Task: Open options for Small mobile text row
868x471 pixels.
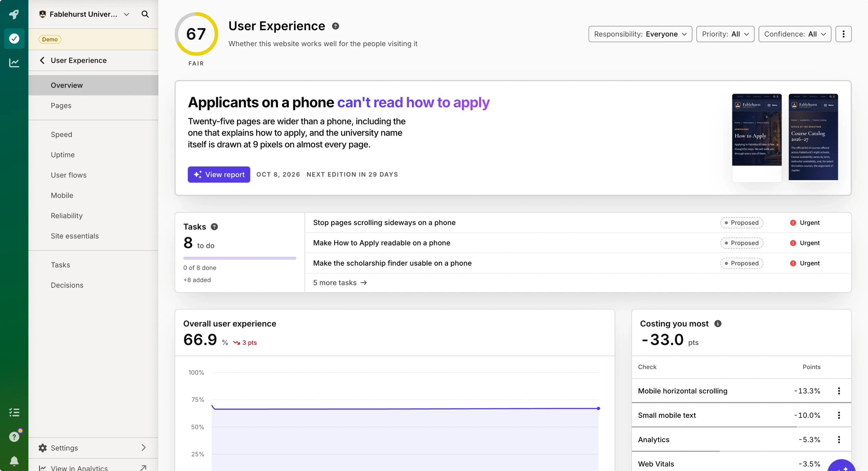Action: pos(839,415)
